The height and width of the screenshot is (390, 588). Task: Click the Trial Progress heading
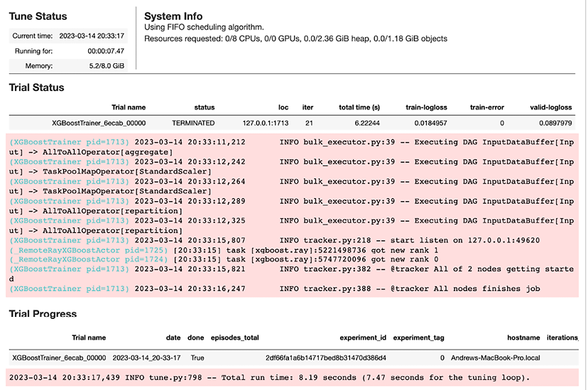click(x=43, y=314)
